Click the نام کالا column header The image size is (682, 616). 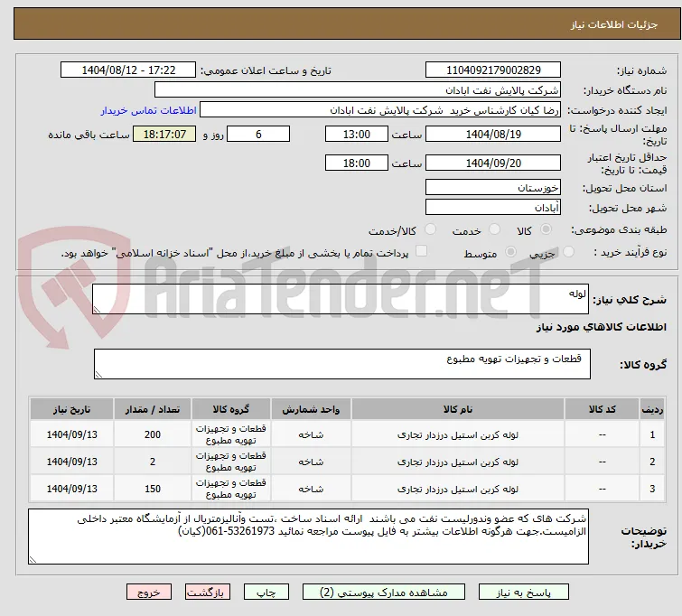[458, 409]
